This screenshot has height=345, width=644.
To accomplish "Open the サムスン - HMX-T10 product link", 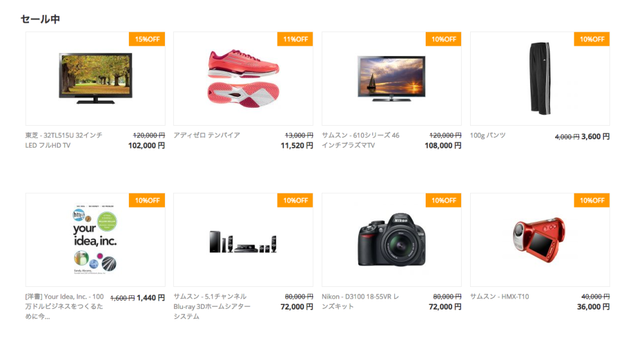I will [500, 296].
